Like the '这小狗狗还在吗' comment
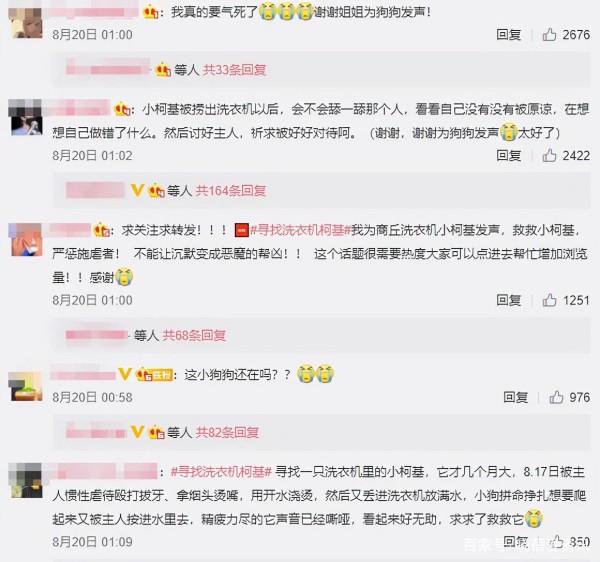Screen dimensions: 600x562 coord(556,397)
